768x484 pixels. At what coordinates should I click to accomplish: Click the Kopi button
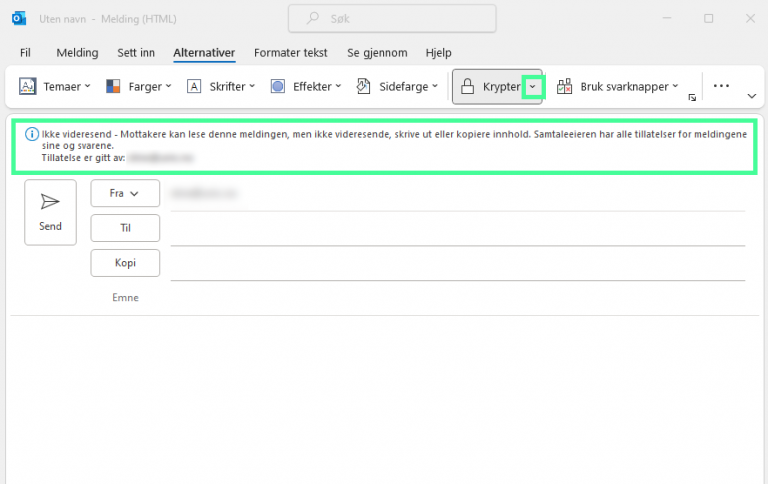point(125,263)
